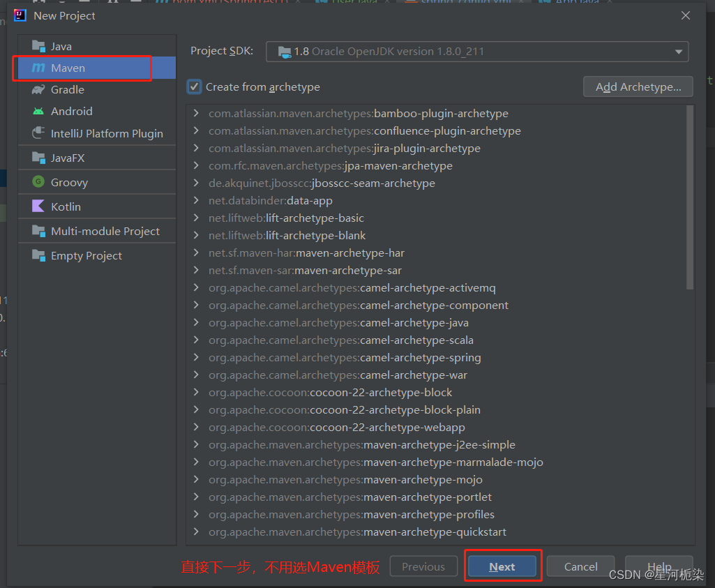This screenshot has width=715, height=588.
Task: Click the JavaFX folder icon
Action: pyautogui.click(x=39, y=158)
